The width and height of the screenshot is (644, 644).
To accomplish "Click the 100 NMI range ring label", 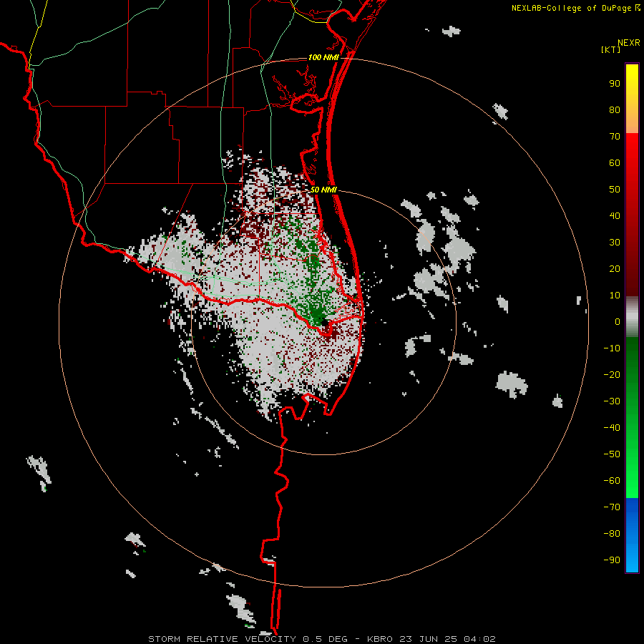I will pyautogui.click(x=323, y=57).
